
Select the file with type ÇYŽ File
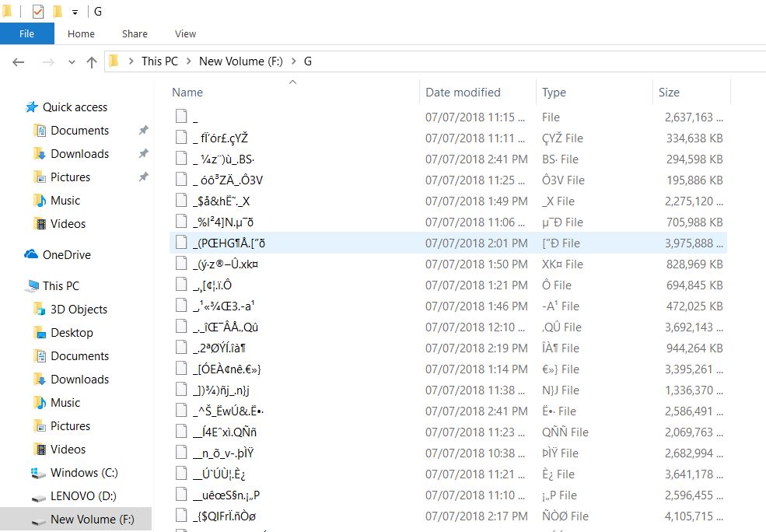(x=448, y=138)
